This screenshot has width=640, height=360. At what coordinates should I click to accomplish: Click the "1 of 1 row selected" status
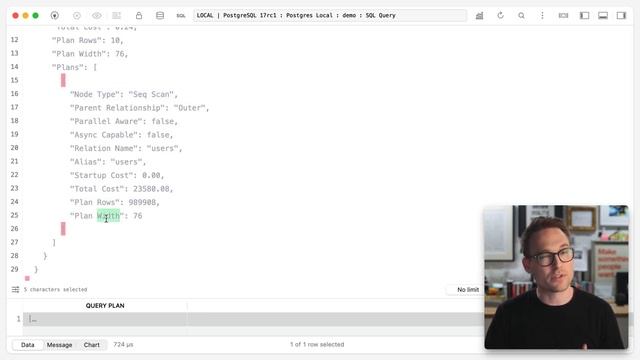tap(317, 345)
